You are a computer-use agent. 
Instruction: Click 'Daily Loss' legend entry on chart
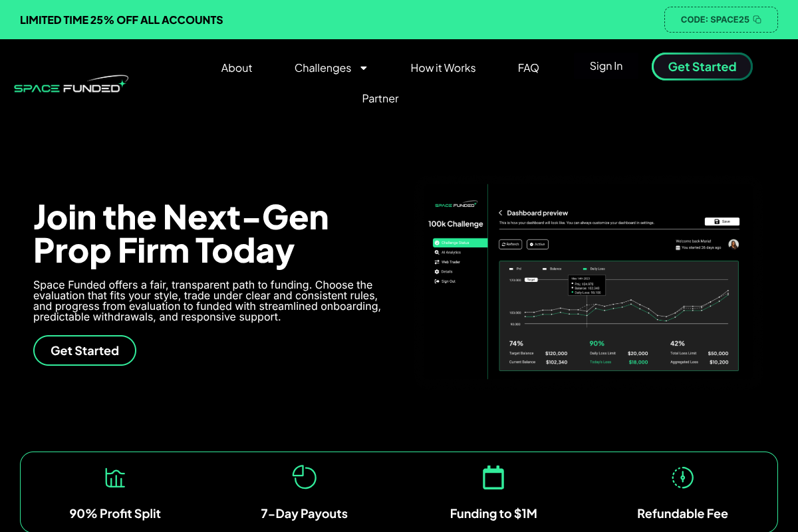594,269
